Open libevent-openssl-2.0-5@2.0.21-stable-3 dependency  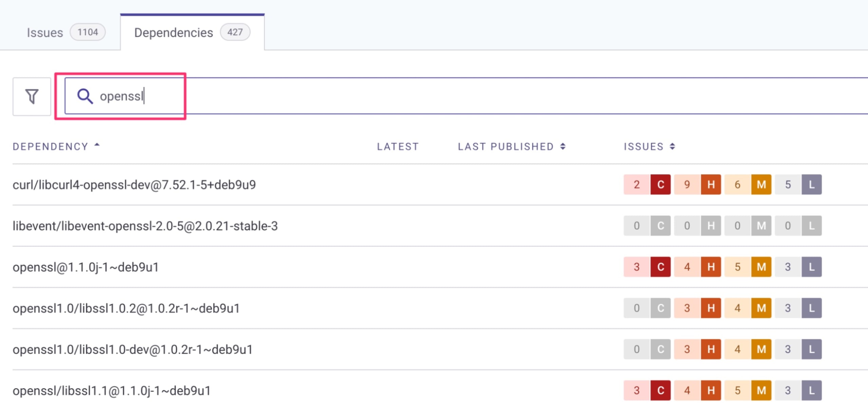click(145, 226)
